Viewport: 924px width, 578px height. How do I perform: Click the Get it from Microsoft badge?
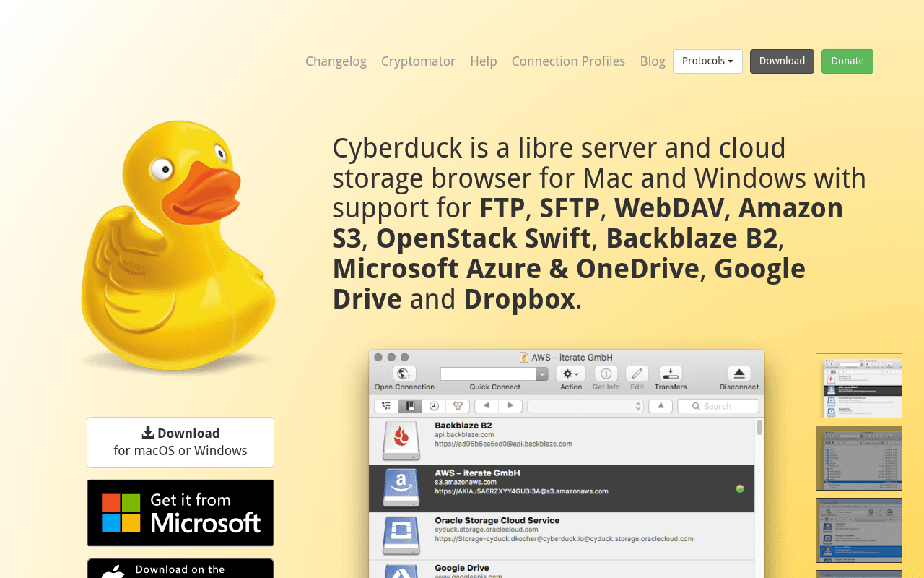point(180,513)
